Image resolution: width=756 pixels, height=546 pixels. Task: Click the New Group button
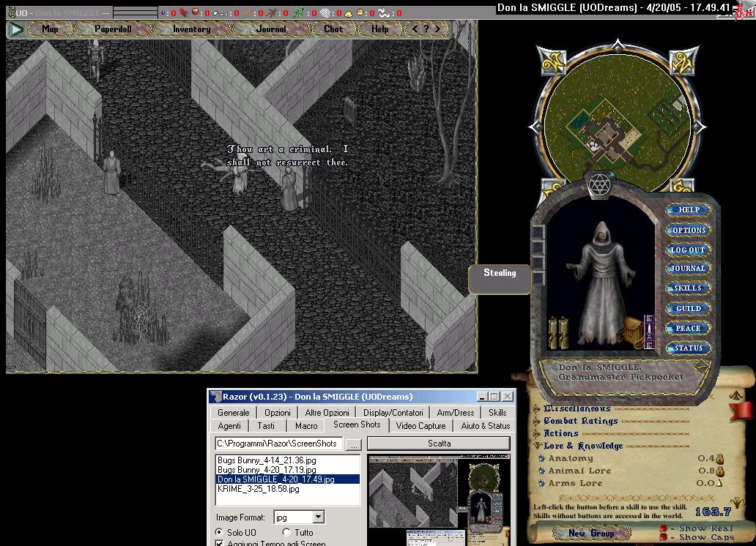pos(591,533)
